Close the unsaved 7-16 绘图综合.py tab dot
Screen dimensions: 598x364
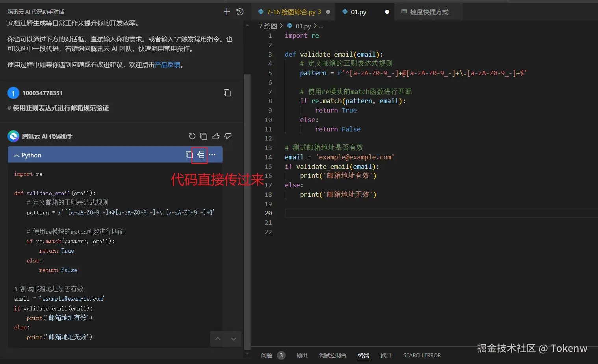328,12
